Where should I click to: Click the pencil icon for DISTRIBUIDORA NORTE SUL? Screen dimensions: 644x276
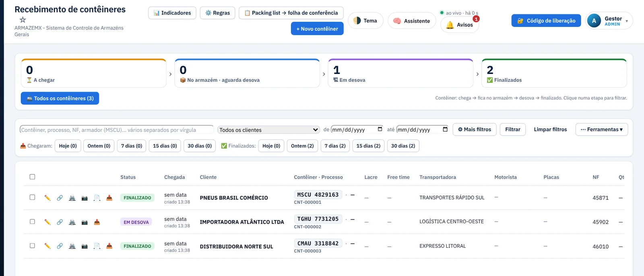(x=47, y=246)
